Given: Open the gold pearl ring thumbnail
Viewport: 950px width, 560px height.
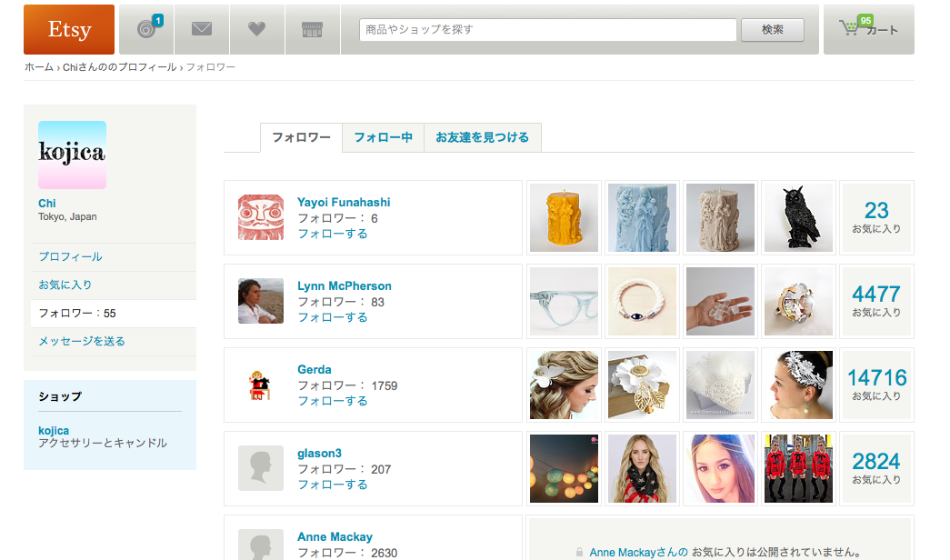Looking at the screenshot, I should [798, 301].
